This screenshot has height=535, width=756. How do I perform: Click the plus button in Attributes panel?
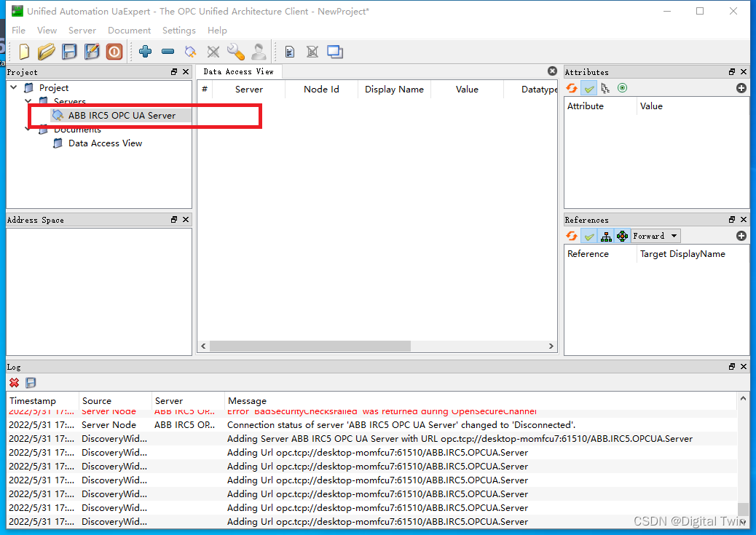pos(741,88)
